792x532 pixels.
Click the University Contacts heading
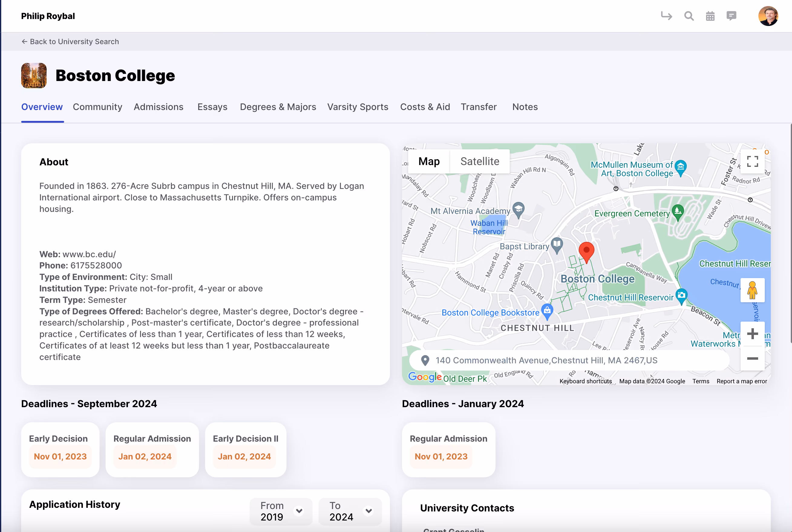(467, 508)
